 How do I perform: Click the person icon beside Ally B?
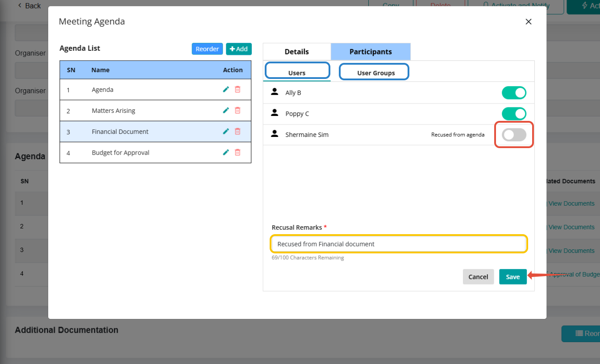275,92
